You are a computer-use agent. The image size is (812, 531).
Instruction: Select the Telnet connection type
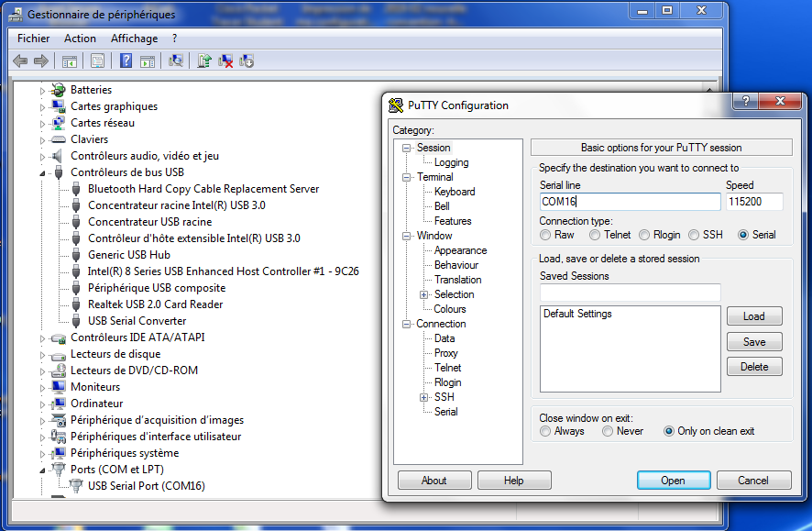click(595, 235)
